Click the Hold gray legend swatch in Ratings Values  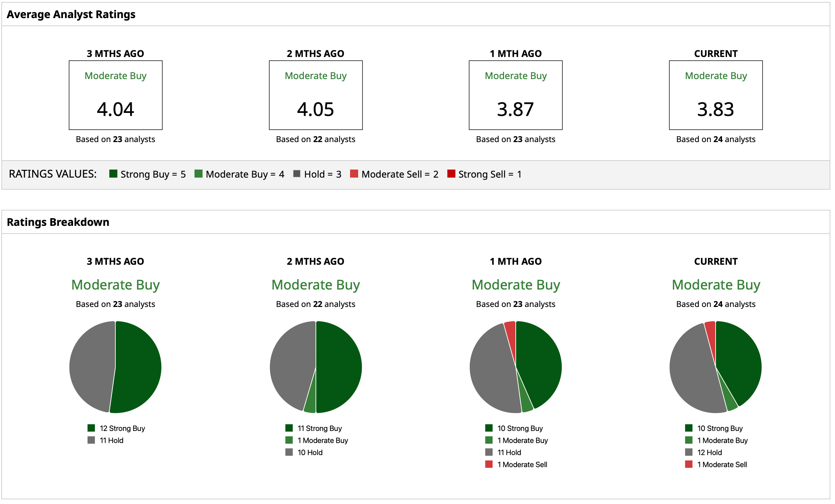(297, 174)
